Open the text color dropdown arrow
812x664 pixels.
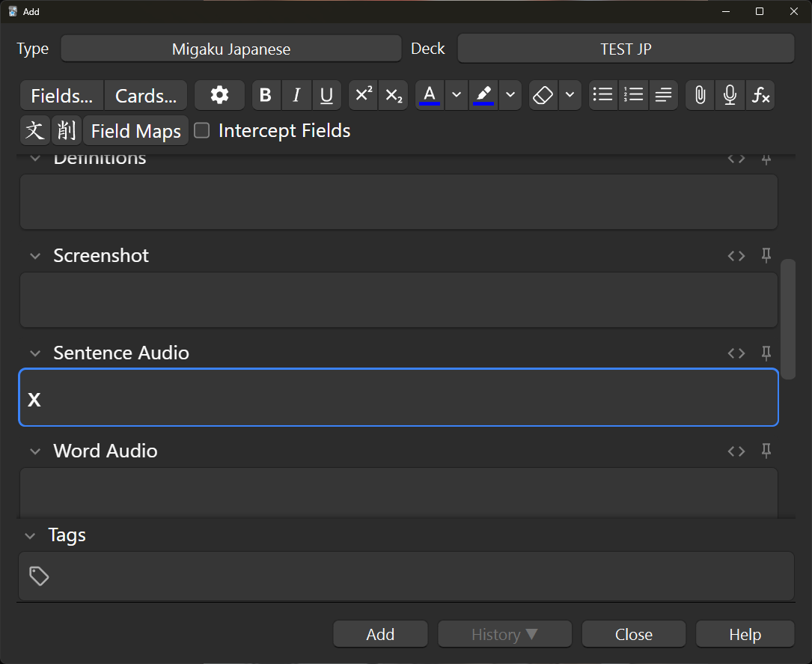tap(457, 96)
